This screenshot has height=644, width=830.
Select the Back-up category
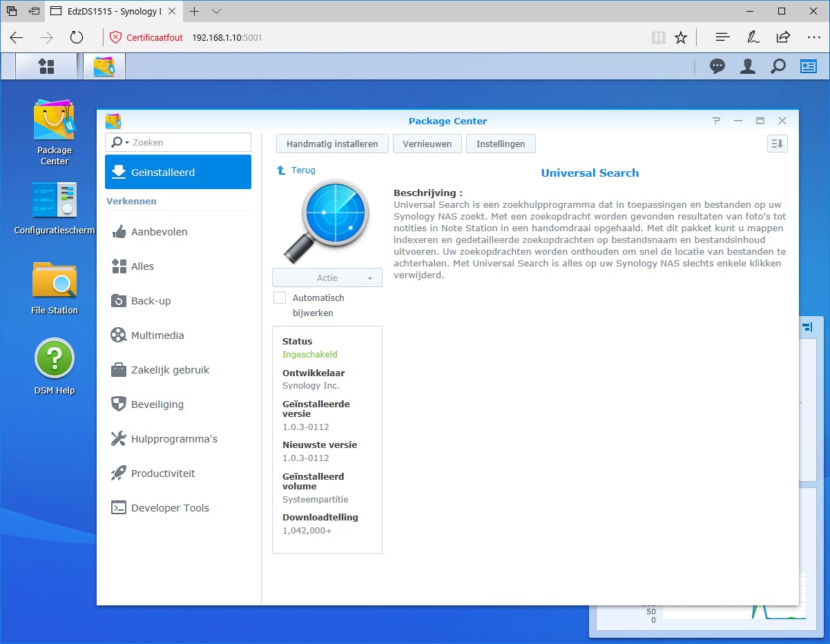[178, 301]
